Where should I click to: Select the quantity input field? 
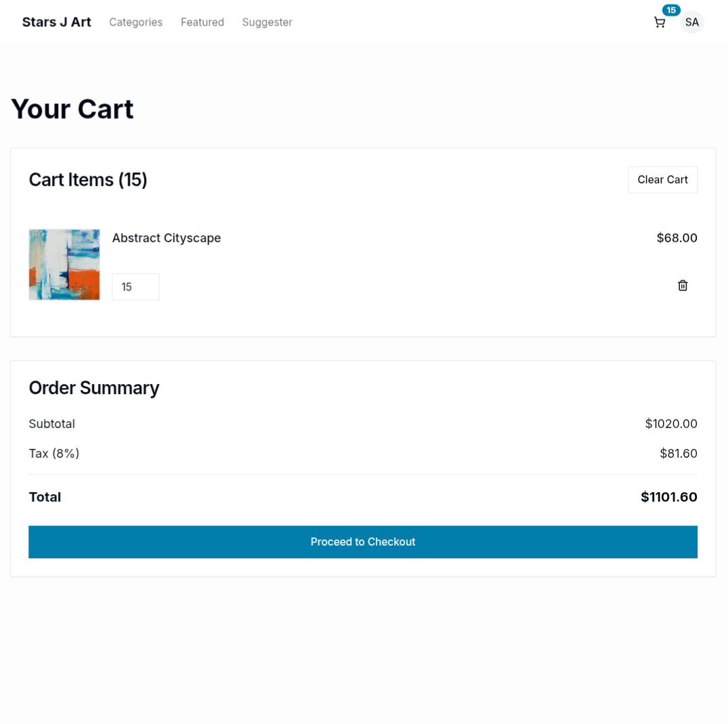tap(135, 287)
